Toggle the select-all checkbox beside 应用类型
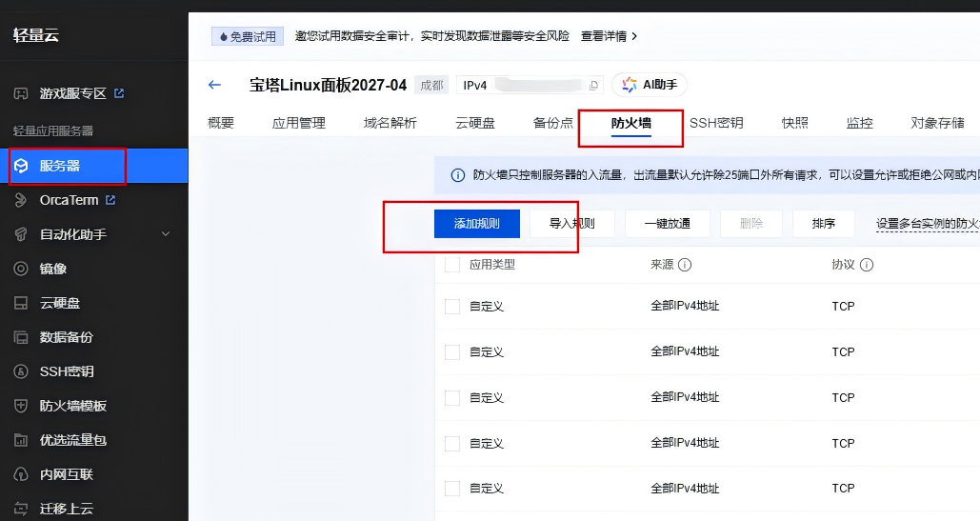The width and height of the screenshot is (980, 521). 451,265
